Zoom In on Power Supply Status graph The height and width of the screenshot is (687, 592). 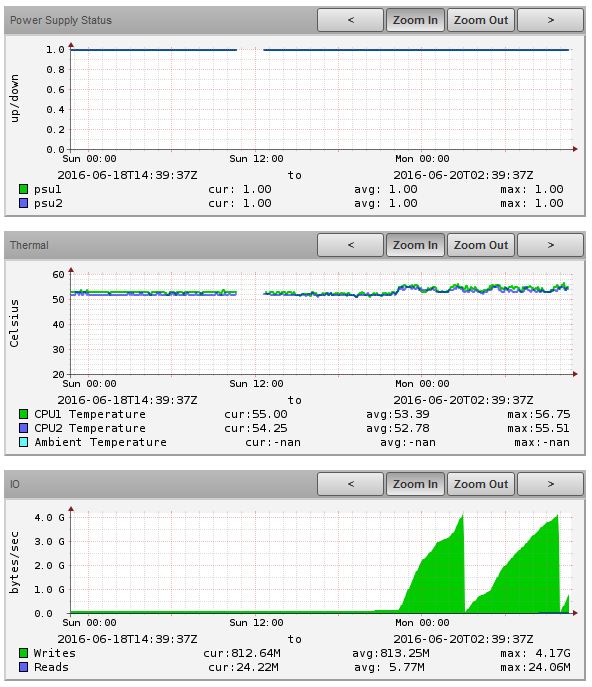[x=415, y=20]
